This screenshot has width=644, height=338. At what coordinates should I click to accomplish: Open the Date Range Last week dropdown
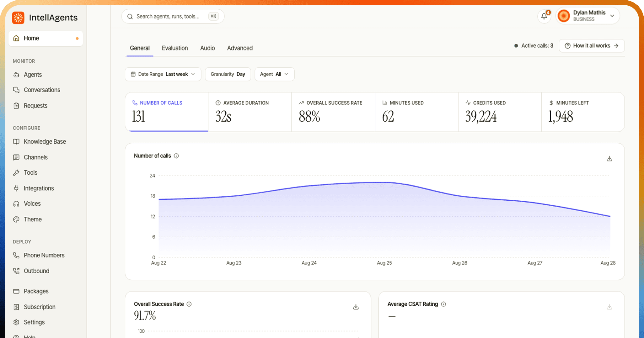pos(163,74)
